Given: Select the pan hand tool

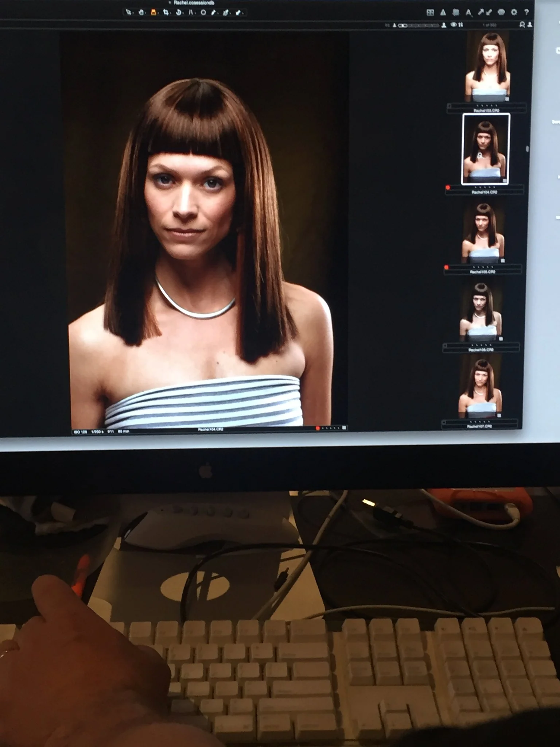Looking at the screenshot, I should pos(141,12).
